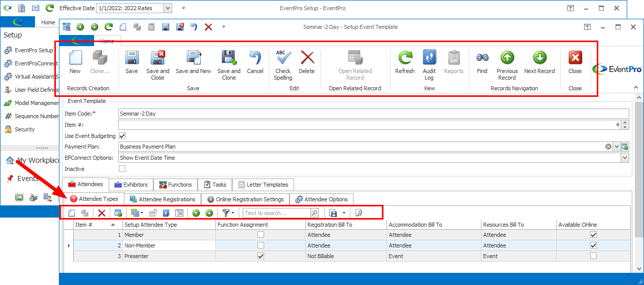This screenshot has width=644, height=285.
Task: Open customize quick access dropdown in Setup Event Template window
Action: pos(224,27)
